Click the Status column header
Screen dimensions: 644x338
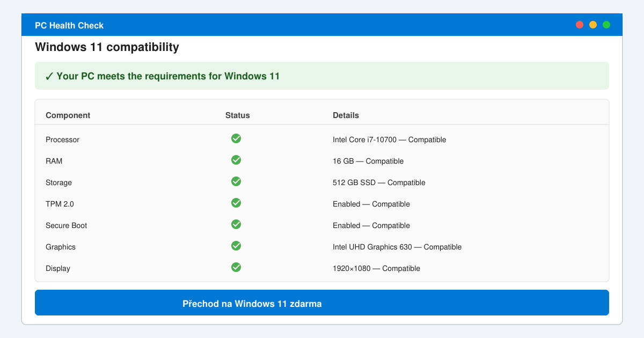pyautogui.click(x=238, y=115)
